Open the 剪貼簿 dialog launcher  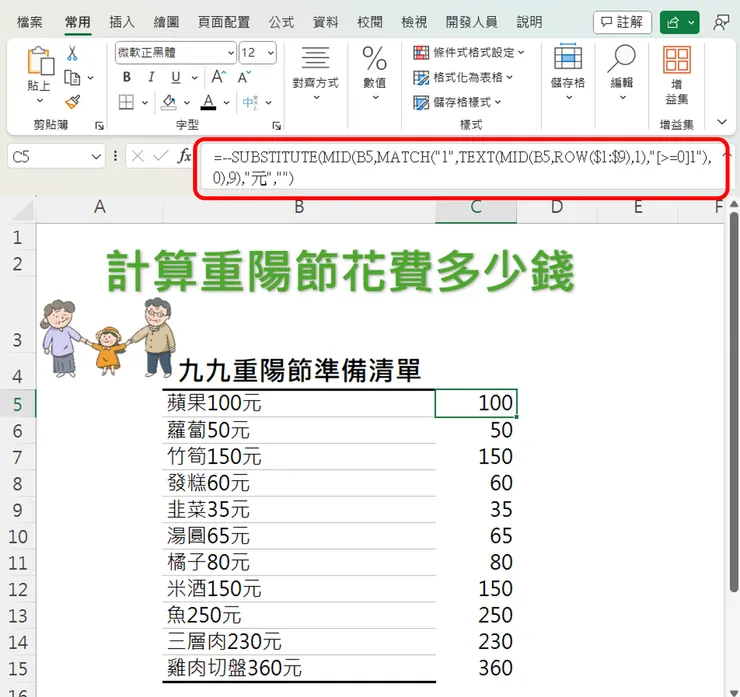click(99, 126)
